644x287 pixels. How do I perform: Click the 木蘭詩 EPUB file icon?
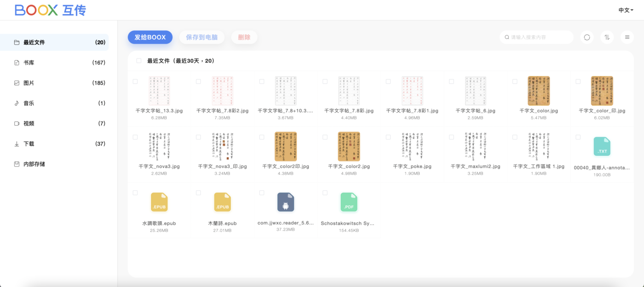222,202
